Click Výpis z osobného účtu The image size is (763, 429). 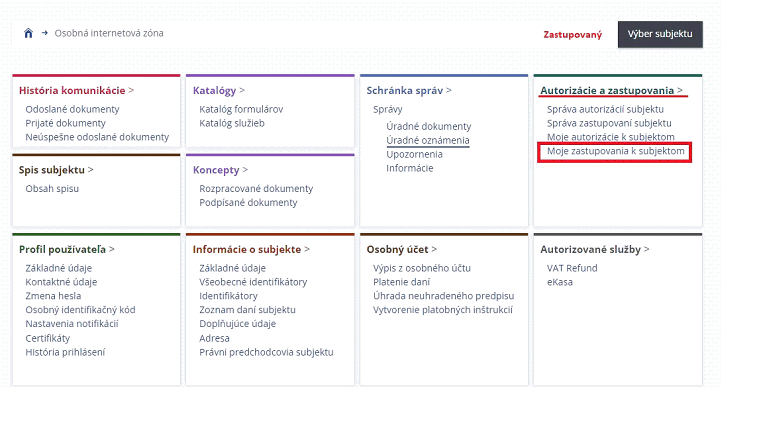point(421,268)
